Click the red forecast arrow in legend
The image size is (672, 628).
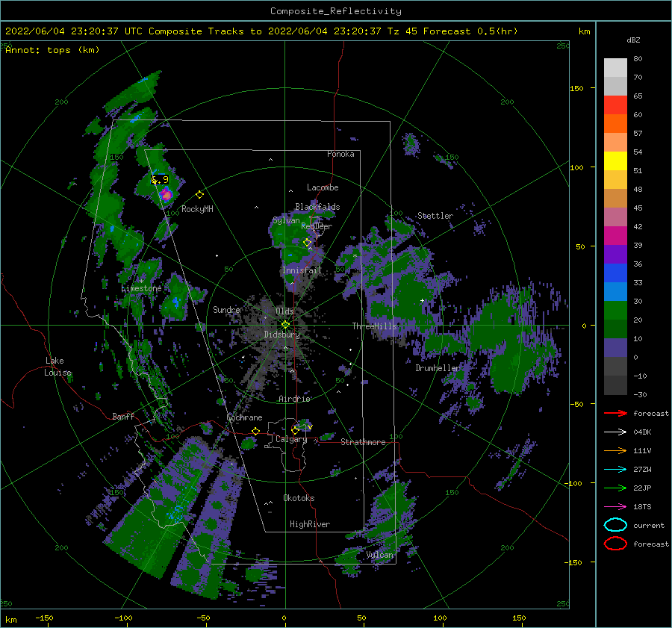click(x=615, y=413)
